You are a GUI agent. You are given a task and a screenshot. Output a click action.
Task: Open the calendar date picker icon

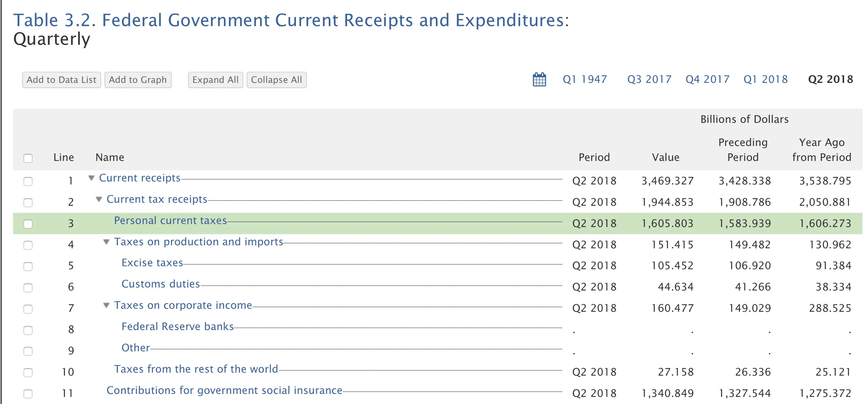click(x=539, y=80)
